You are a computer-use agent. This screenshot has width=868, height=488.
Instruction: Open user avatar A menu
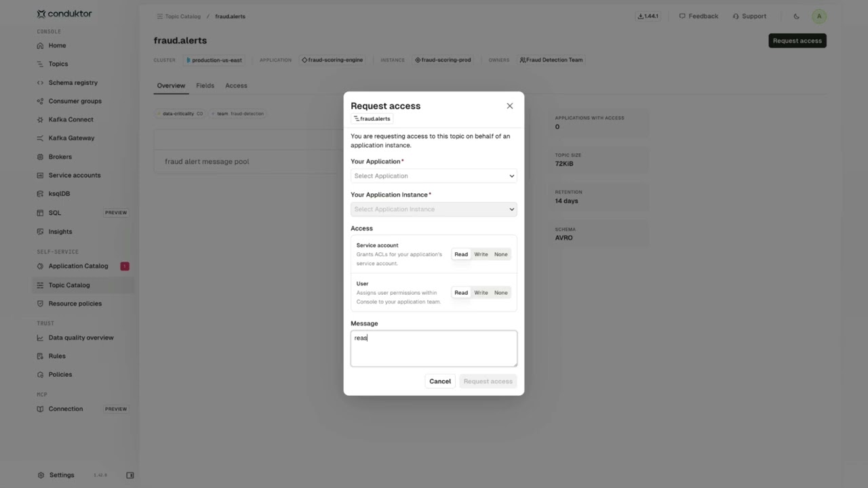[x=819, y=16]
